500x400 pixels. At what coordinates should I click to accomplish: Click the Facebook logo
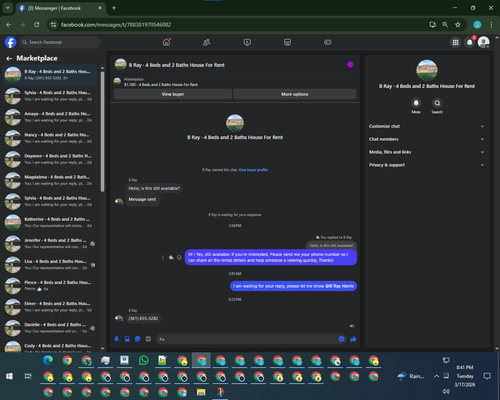(x=10, y=42)
